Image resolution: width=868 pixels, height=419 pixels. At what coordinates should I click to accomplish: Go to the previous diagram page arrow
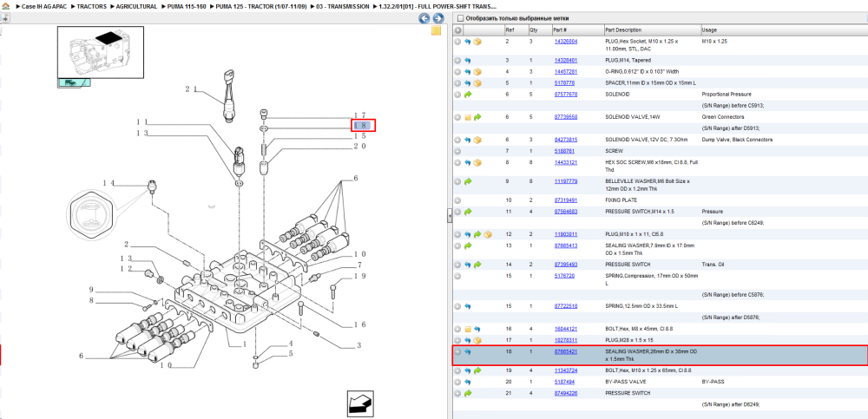(424, 18)
